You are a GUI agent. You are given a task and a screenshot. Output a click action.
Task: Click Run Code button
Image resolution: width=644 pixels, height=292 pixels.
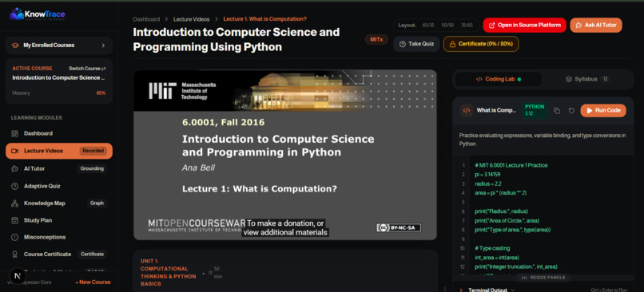click(x=603, y=110)
